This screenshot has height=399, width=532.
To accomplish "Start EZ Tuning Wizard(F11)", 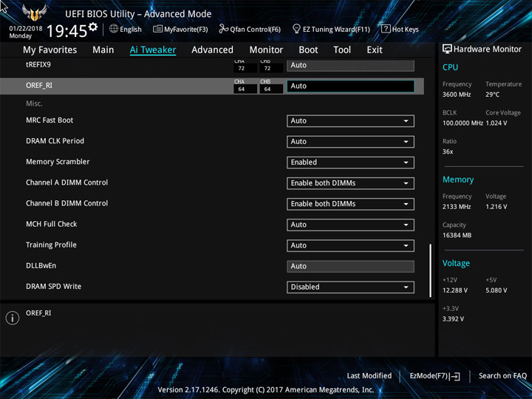I will (x=331, y=29).
